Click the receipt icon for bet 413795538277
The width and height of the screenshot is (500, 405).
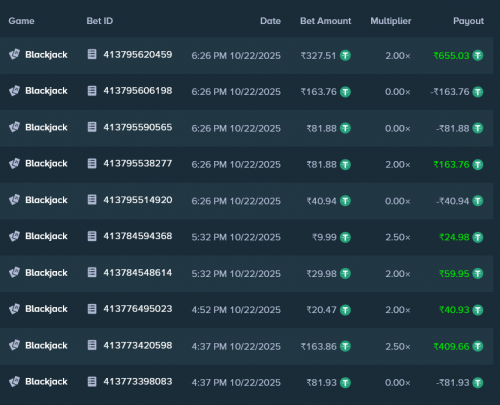tap(92, 163)
